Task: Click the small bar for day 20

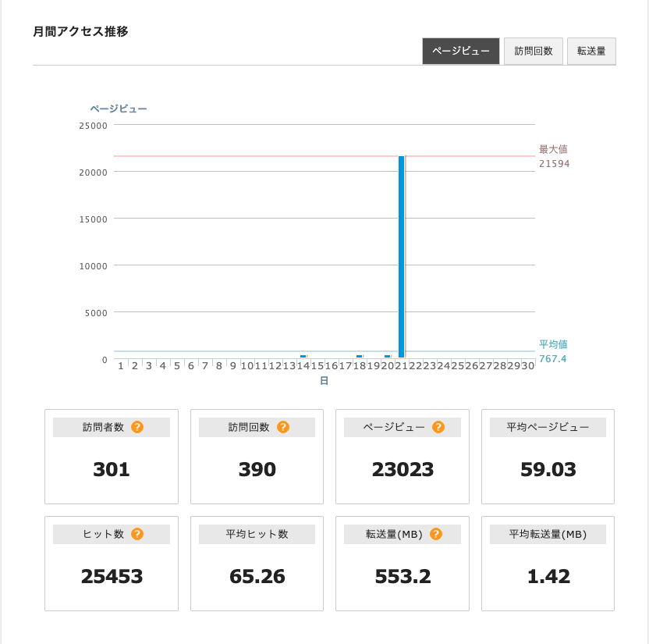Action: click(x=387, y=356)
